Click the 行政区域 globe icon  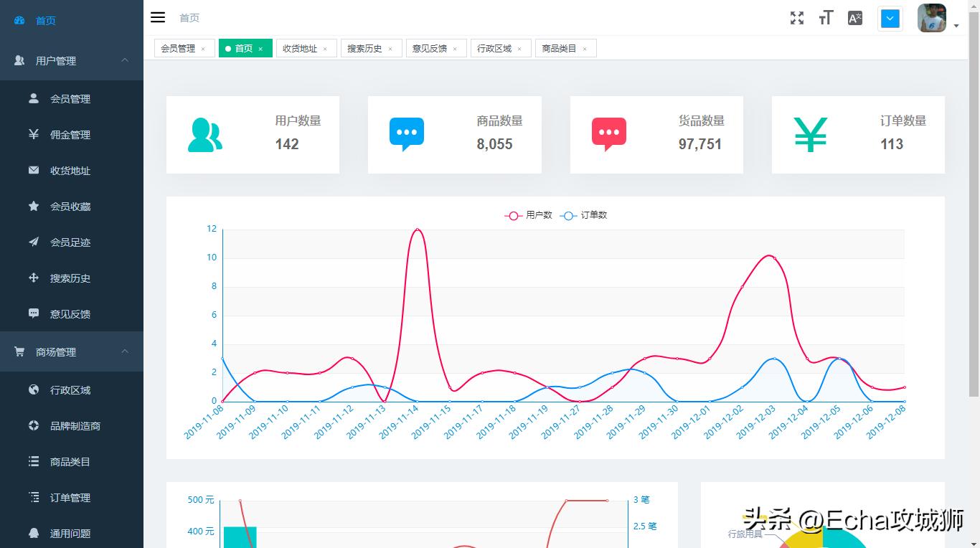[34, 389]
